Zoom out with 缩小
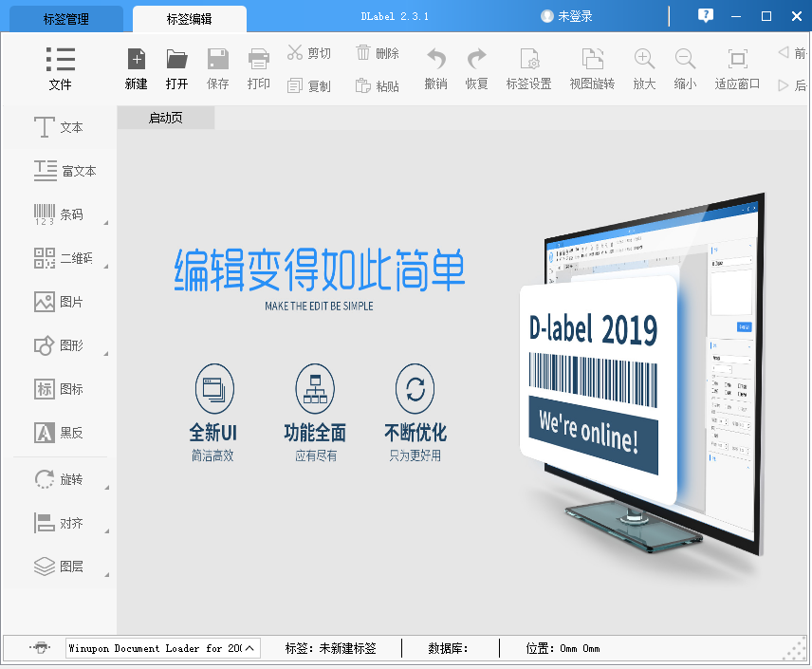812x669 pixels. point(685,69)
